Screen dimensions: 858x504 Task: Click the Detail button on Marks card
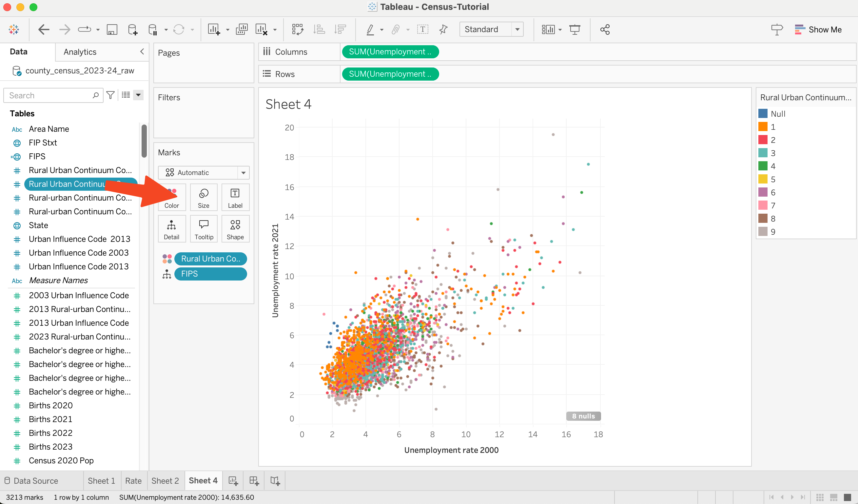pos(172,228)
